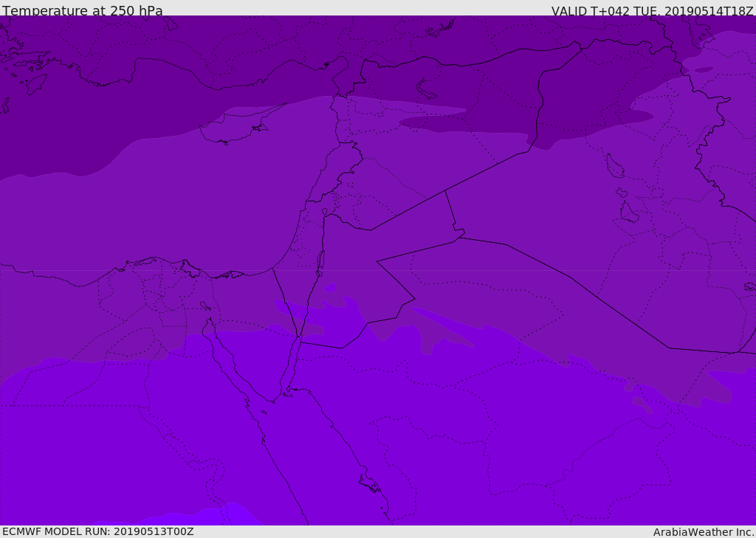Click the 'ECMWF MODEL RUN: 20190513T00Z' text
Image resolution: width=756 pixels, height=538 pixels.
(98, 531)
